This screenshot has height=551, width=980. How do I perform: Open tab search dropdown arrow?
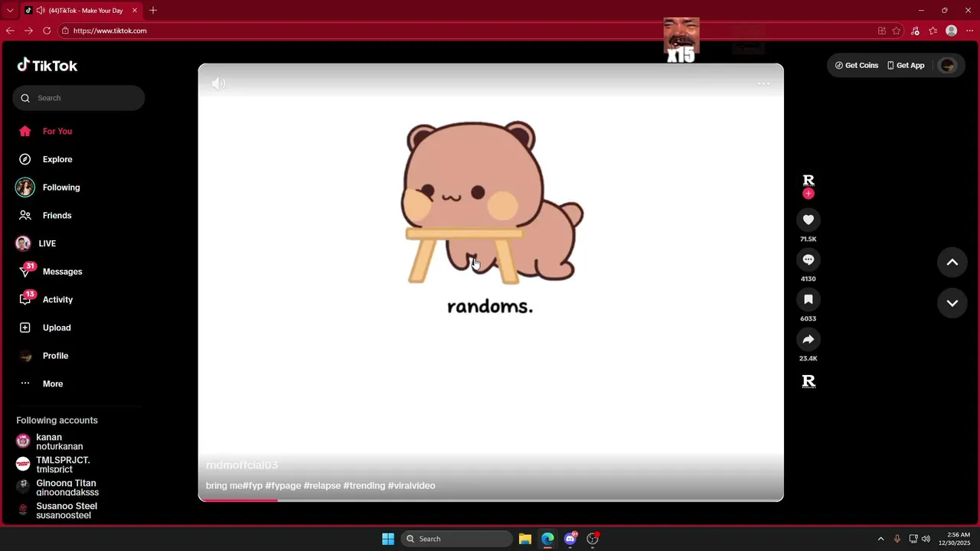coord(10,11)
